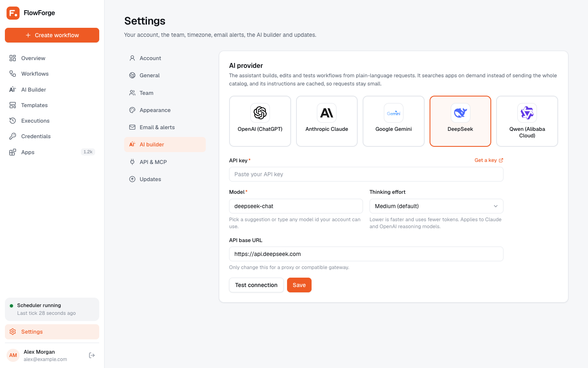Screen dimensions: 588x368
Task: Switch to the General settings tab
Action: point(165,75)
